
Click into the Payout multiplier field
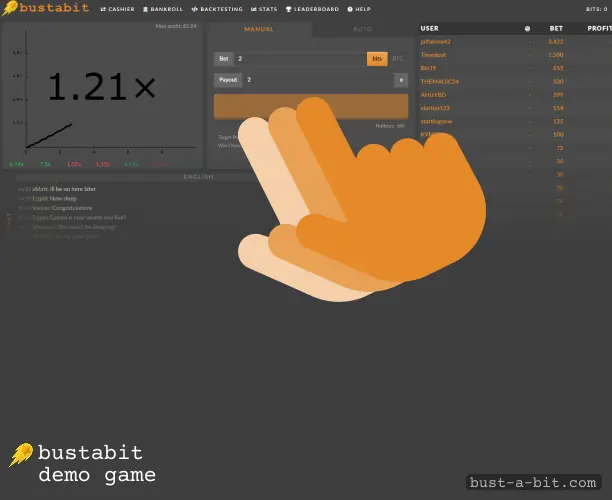tap(318, 80)
